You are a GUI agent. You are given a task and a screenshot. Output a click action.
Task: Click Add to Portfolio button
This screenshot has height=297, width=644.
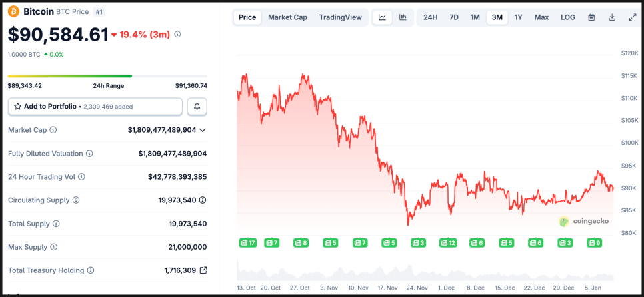(x=95, y=106)
